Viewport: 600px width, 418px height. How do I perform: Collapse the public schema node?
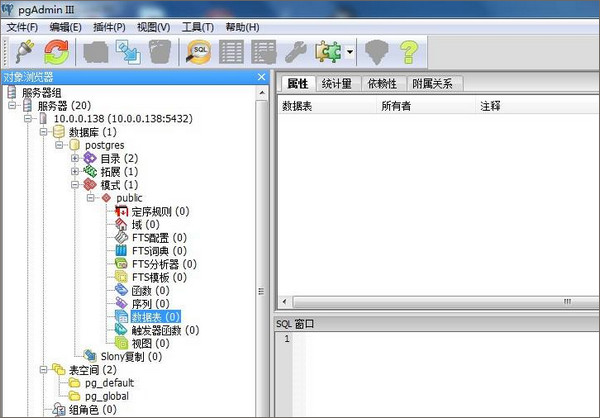click(x=91, y=198)
